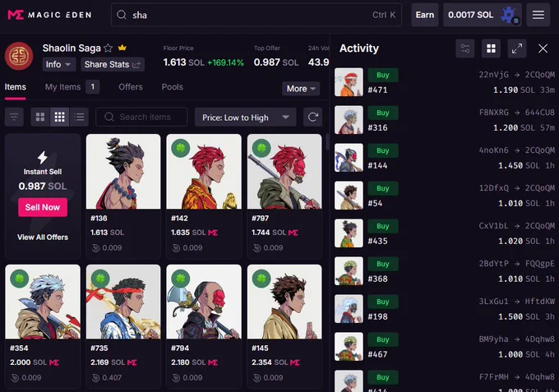The width and height of the screenshot is (559, 392).
Task: Toggle Activity grid layout icon
Action: pos(491,48)
